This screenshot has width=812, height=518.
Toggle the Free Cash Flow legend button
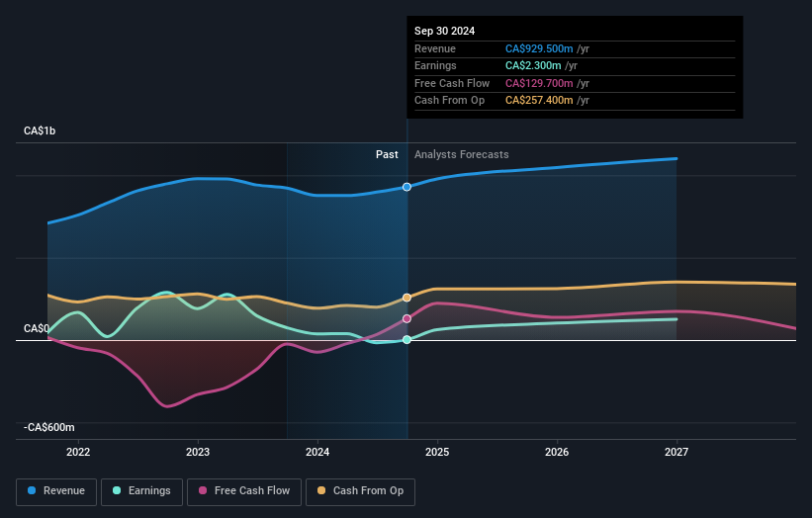(x=244, y=491)
